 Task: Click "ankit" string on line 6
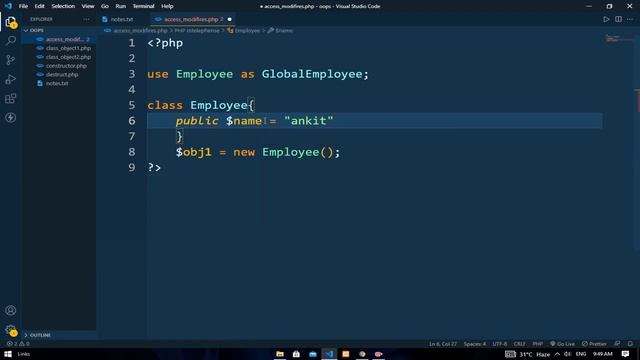pyautogui.click(x=309, y=121)
